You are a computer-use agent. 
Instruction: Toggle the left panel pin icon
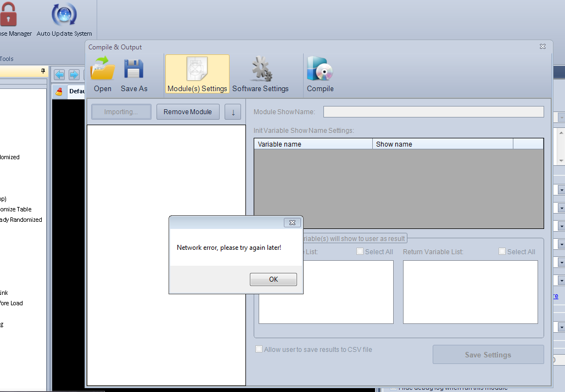43,71
